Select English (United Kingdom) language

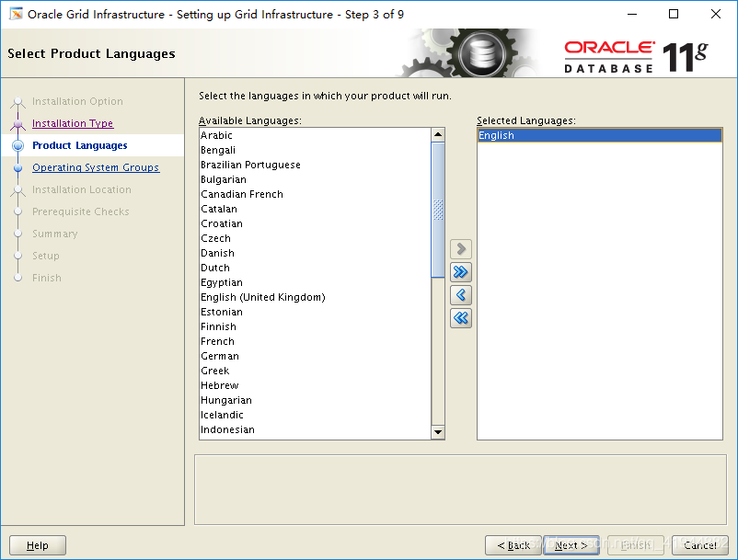click(x=315, y=297)
